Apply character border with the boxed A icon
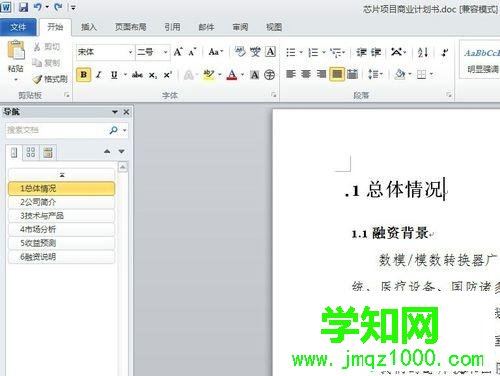Image resolution: width=500 pixels, height=376 pixels. (x=270, y=52)
